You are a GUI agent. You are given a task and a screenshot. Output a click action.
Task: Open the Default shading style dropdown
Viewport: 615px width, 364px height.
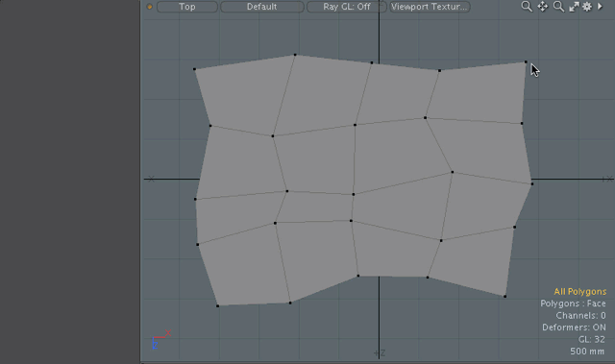(261, 7)
